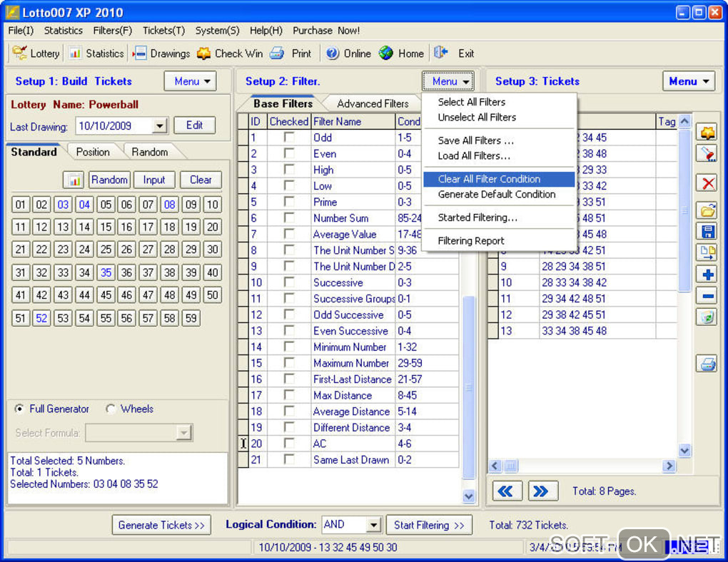728x562 pixels.
Task: Click the Start Filtering button
Action: click(429, 525)
